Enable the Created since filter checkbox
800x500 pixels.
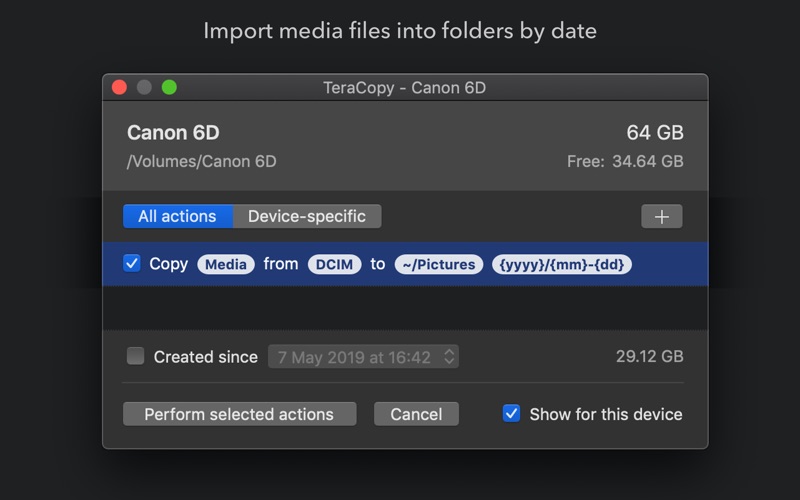135,356
